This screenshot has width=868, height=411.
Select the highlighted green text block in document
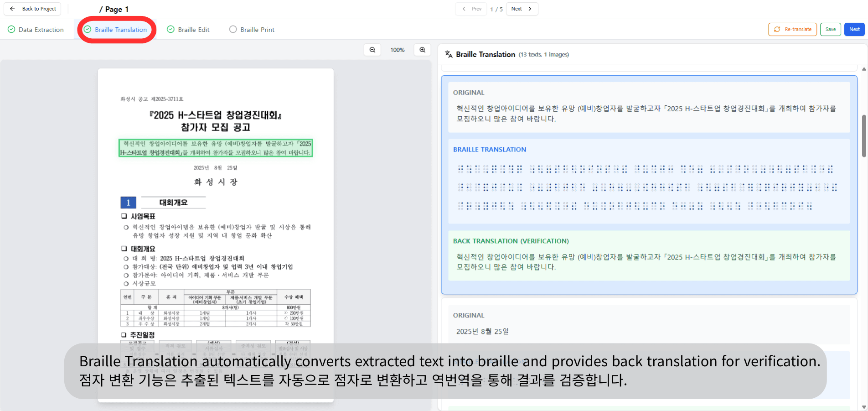pos(216,148)
